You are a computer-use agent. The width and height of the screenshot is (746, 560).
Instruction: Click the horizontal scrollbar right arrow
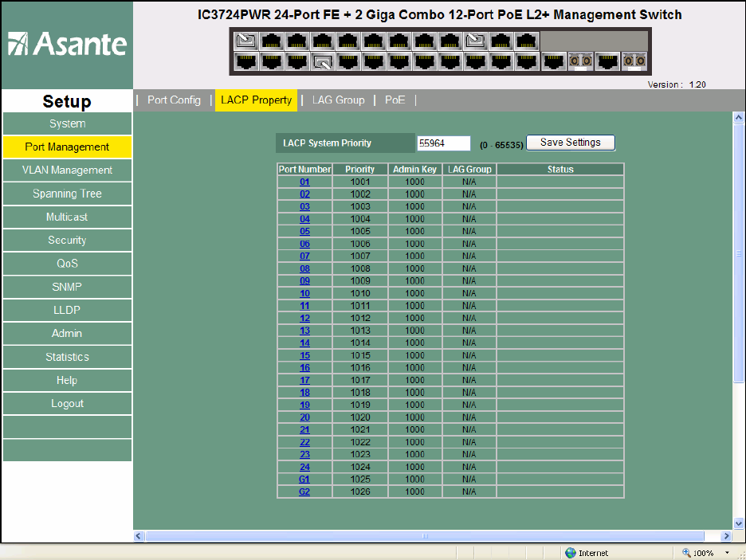[725, 536]
